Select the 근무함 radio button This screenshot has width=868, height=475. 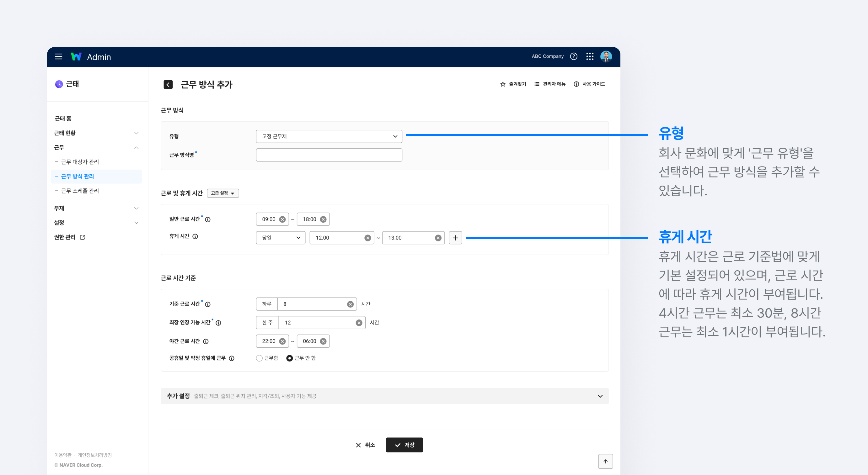click(x=259, y=358)
